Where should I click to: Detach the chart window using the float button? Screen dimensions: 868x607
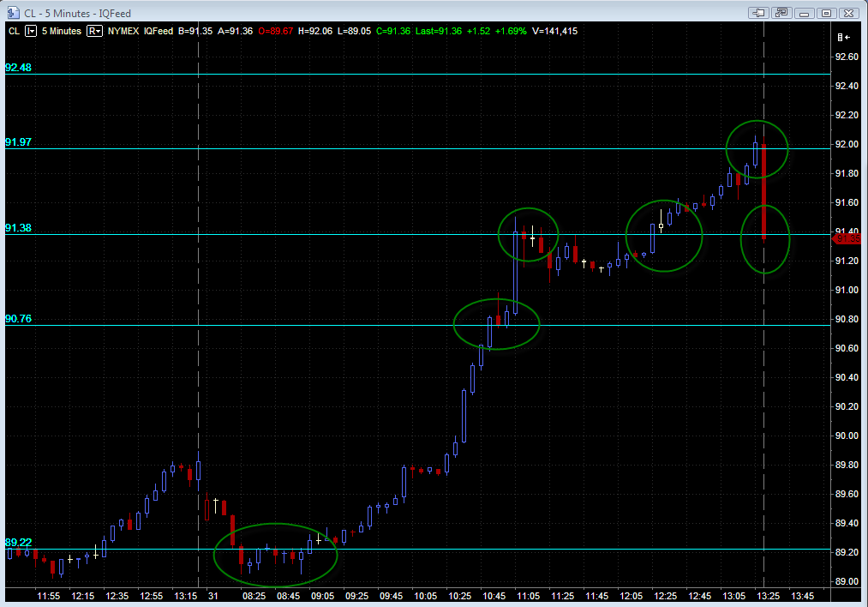pos(781,13)
